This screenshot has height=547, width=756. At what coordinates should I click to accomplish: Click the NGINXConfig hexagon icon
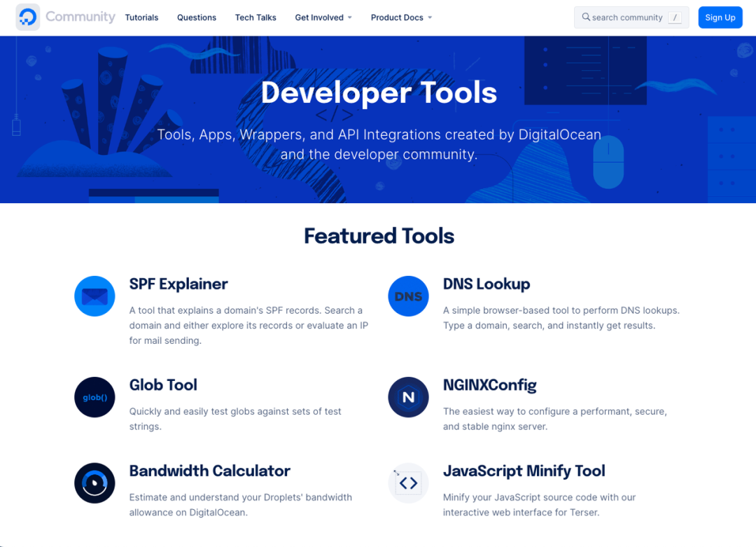click(408, 397)
